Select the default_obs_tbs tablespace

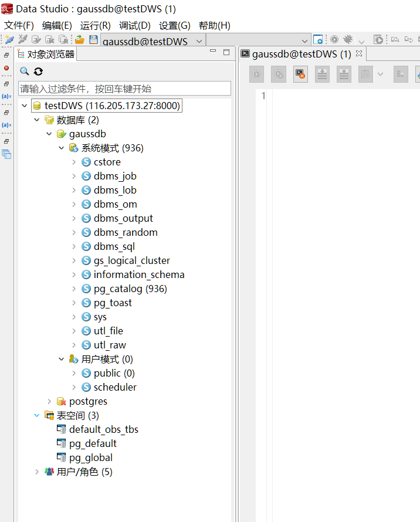(104, 429)
